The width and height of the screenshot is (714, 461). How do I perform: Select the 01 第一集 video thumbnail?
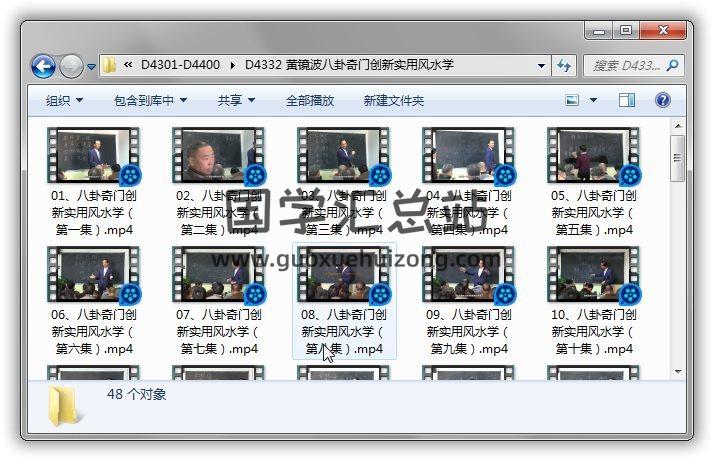(x=93, y=155)
